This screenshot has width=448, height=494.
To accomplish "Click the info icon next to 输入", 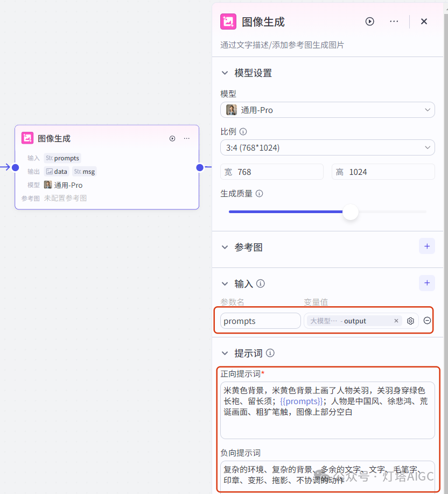I will (261, 284).
